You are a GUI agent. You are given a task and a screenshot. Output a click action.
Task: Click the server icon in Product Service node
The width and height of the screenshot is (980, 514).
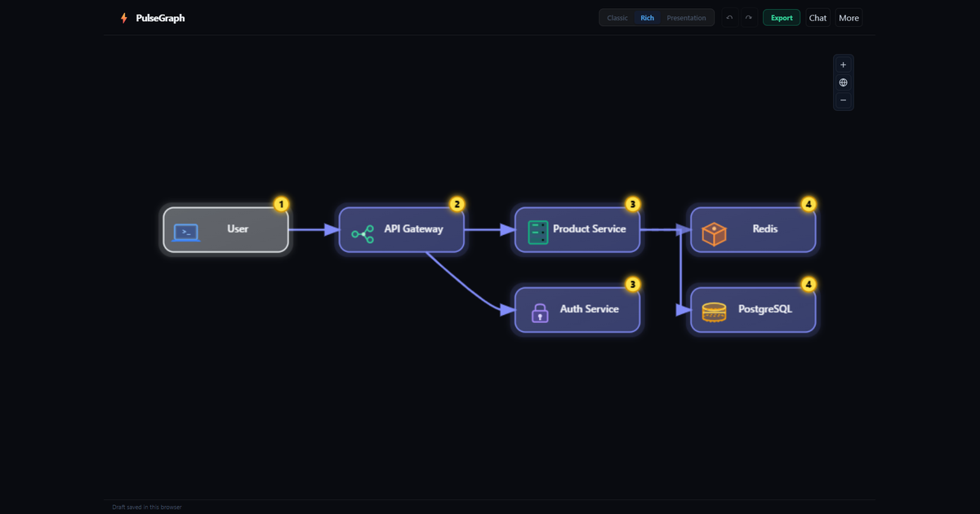tap(537, 233)
